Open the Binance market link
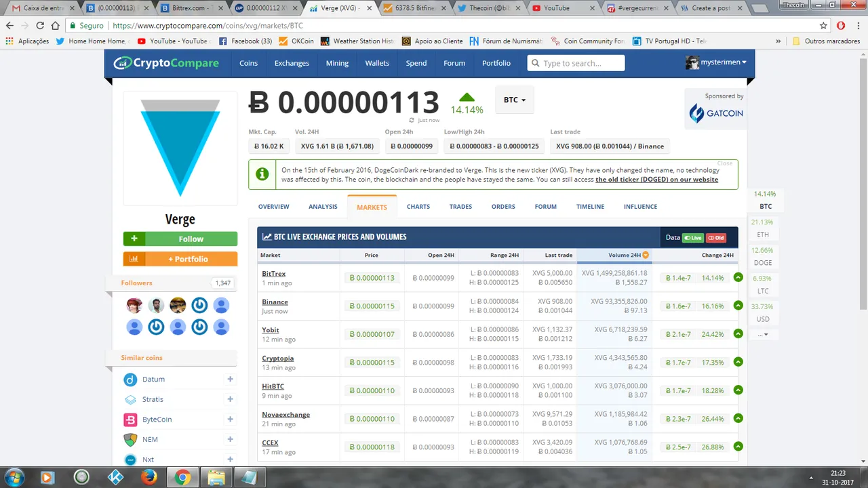868x488 pixels. tap(275, 302)
